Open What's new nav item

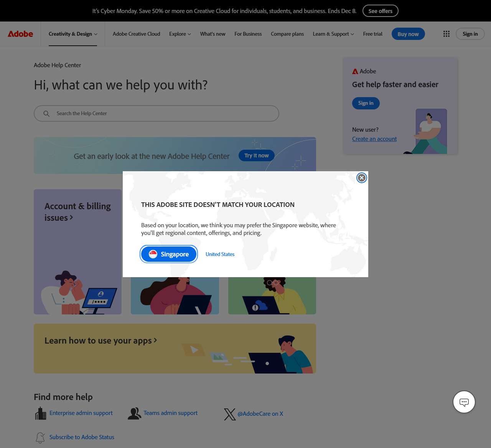pos(213,34)
